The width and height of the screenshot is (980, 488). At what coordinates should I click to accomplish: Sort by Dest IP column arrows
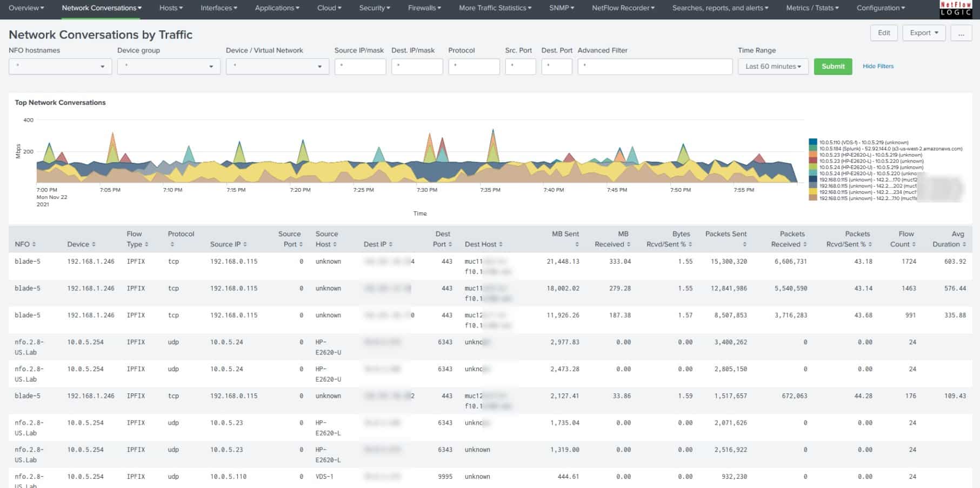[x=391, y=245]
